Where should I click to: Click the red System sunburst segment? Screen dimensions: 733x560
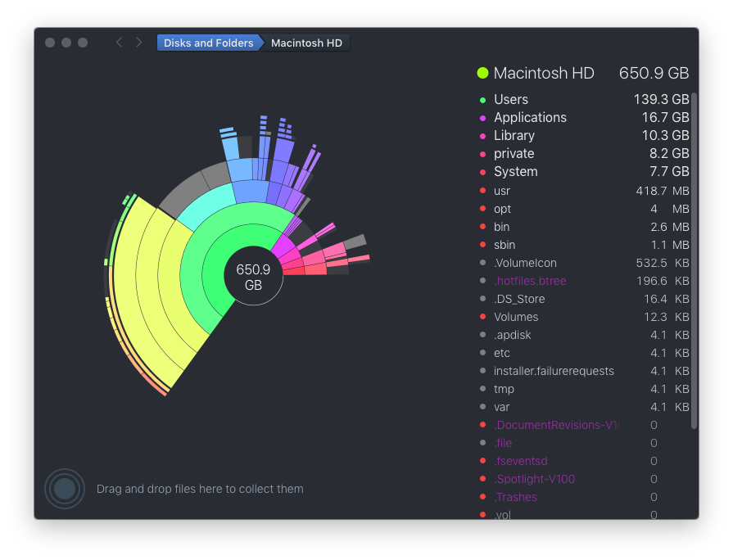pos(293,271)
